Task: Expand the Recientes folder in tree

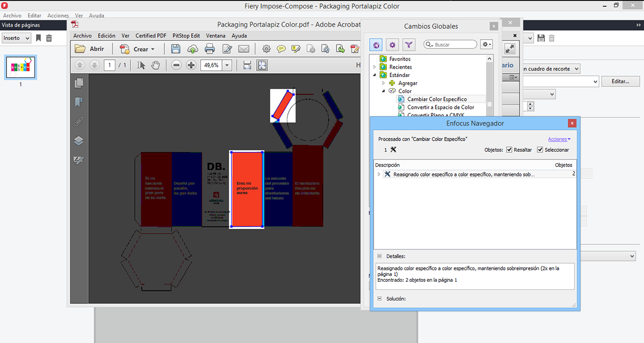Action: (375, 67)
